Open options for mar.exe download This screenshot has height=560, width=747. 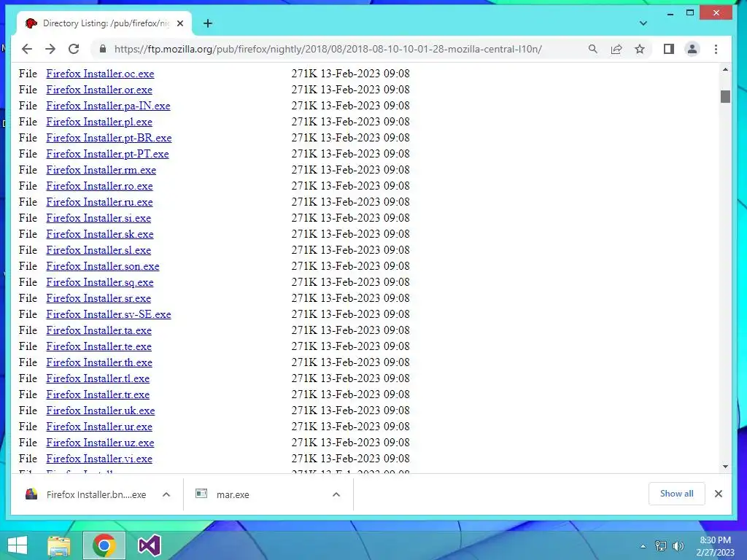tap(336, 494)
